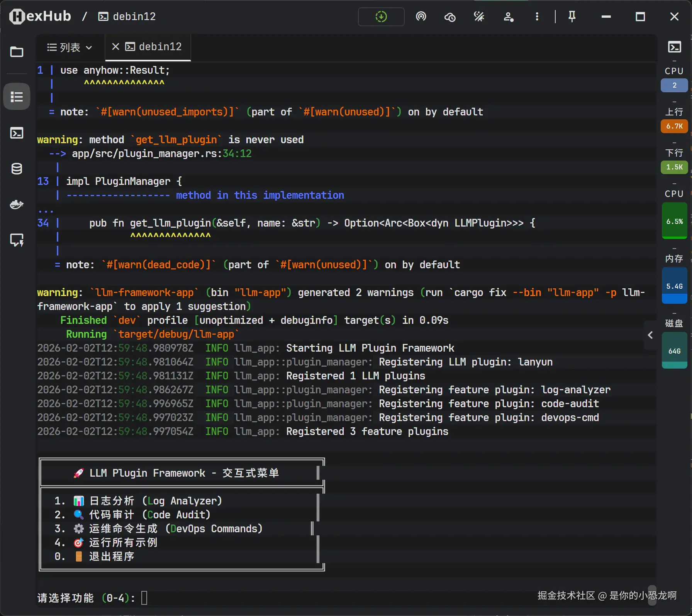Open the cloud sync icon
Viewport: 692px width, 616px height.
450,17
